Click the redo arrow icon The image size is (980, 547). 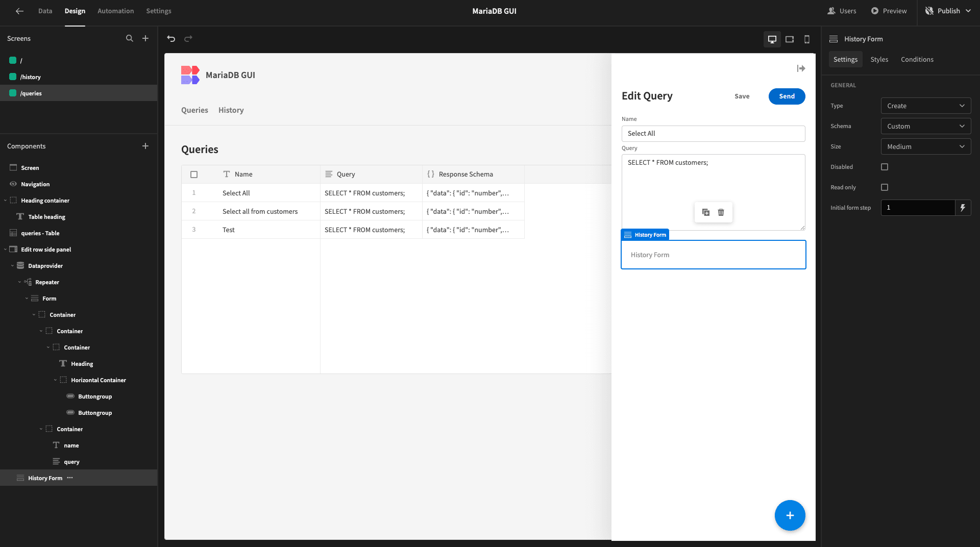[x=188, y=39]
